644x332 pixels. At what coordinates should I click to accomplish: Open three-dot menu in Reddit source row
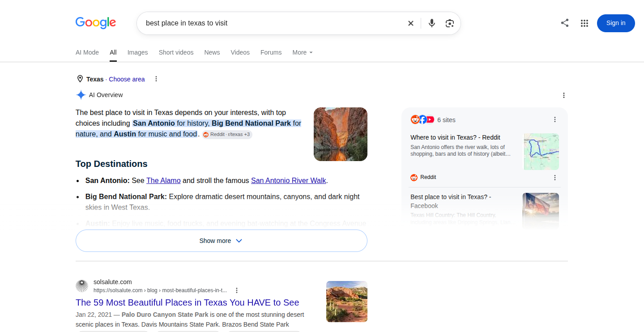(555, 178)
